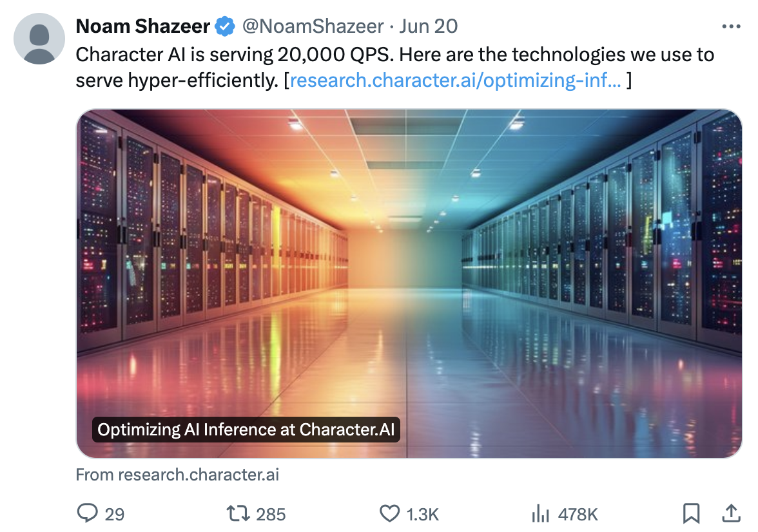Click the 478K views count
Image resolution: width=758 pixels, height=532 pixels.
pyautogui.click(x=578, y=514)
